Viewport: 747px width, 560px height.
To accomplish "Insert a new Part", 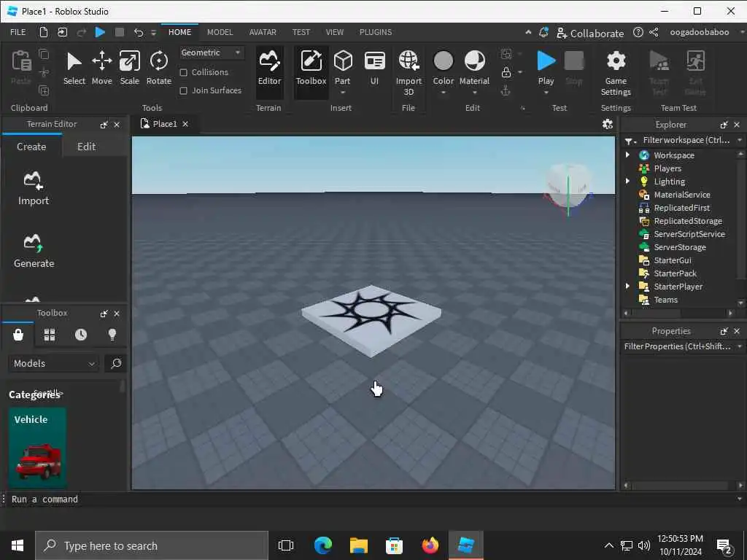I will [x=343, y=66].
